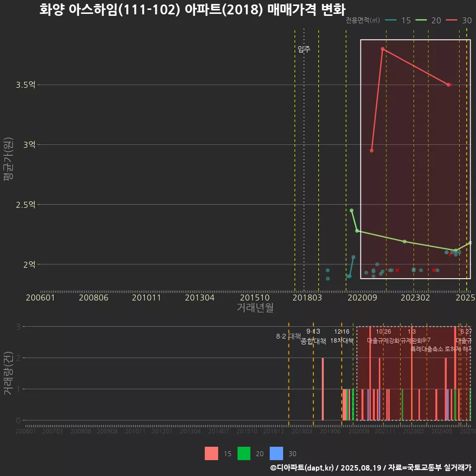The width and height of the screenshot is (476, 476).
Task: Click the blue 30 swatch in the bottom legend
Action: coord(276,453)
